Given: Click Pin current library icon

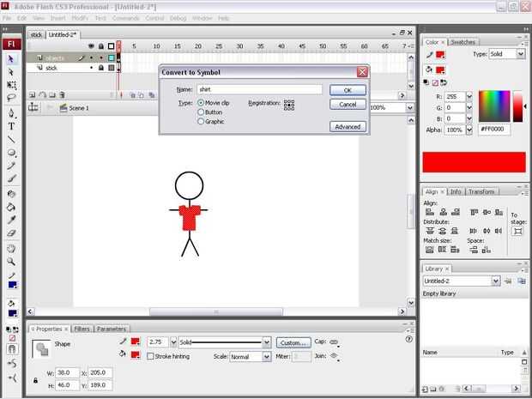Looking at the screenshot, I should pyautogui.click(x=508, y=281).
